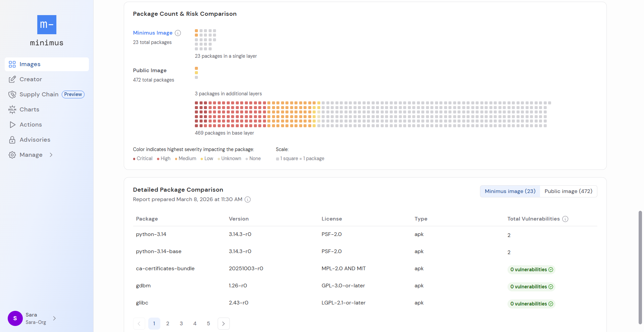The height and width of the screenshot is (332, 644).
Task: Click the MPL-2.0 AND MIT license cell
Action: click(344, 269)
